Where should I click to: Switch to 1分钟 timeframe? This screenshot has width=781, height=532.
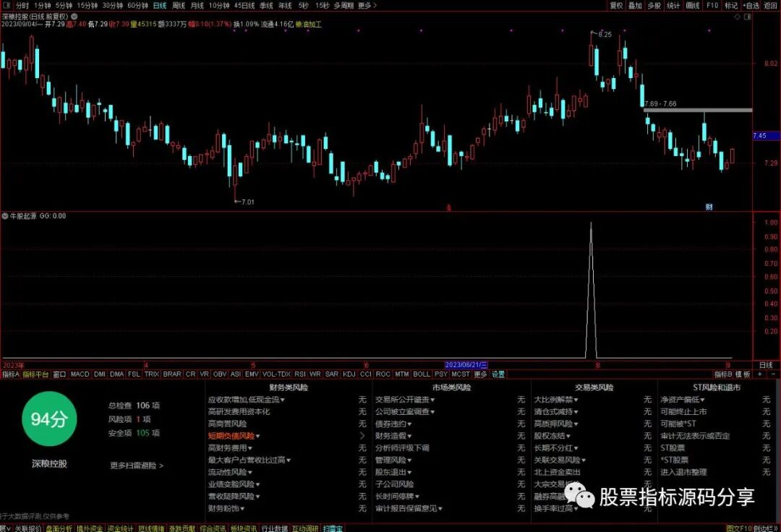click(x=43, y=6)
